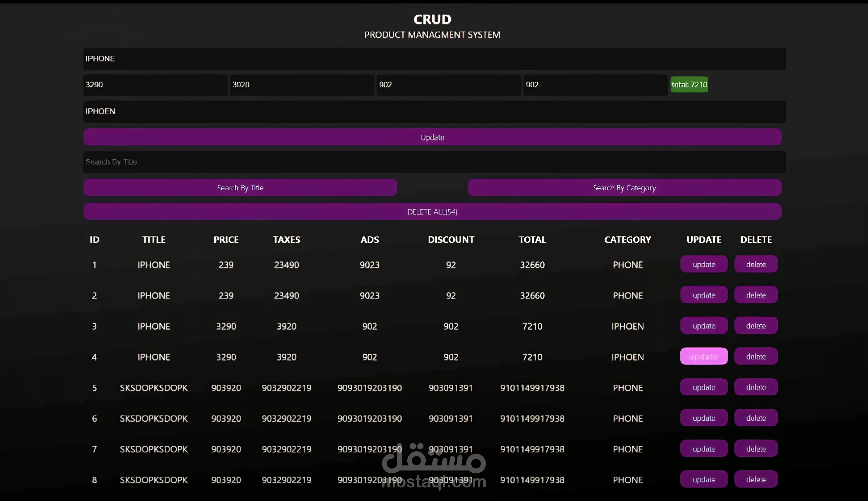
Task: Click update button for row 5
Action: [703, 387]
